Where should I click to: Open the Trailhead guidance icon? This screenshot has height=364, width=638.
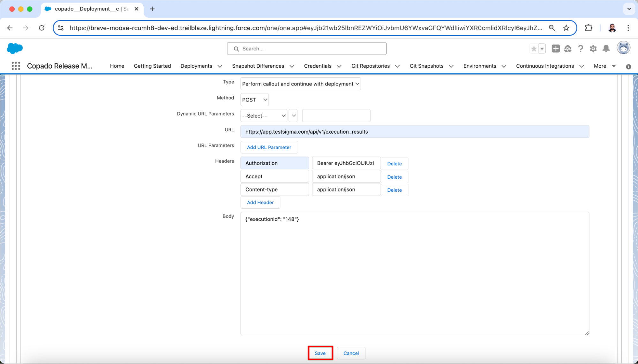coord(568,48)
